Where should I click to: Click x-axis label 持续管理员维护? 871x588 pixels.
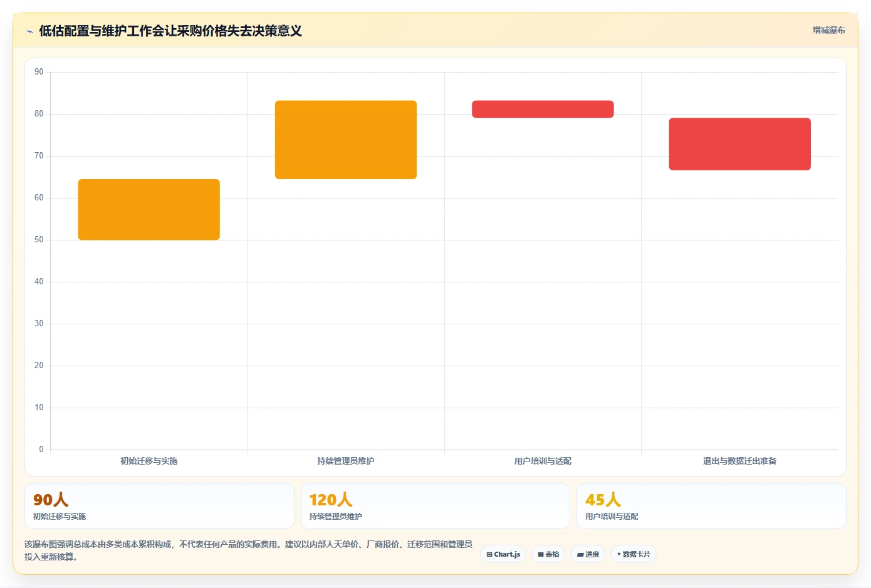pyautogui.click(x=346, y=461)
